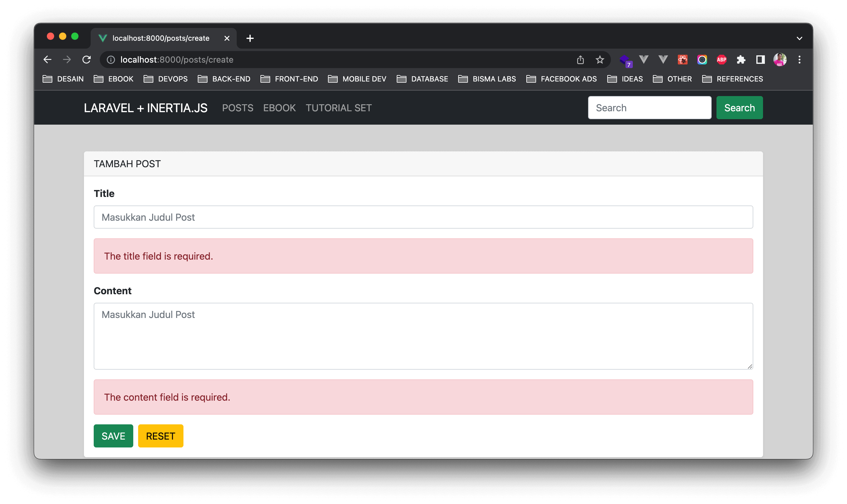This screenshot has height=504, width=847.
Task: Click the browser back arrow
Action: pyautogui.click(x=47, y=60)
